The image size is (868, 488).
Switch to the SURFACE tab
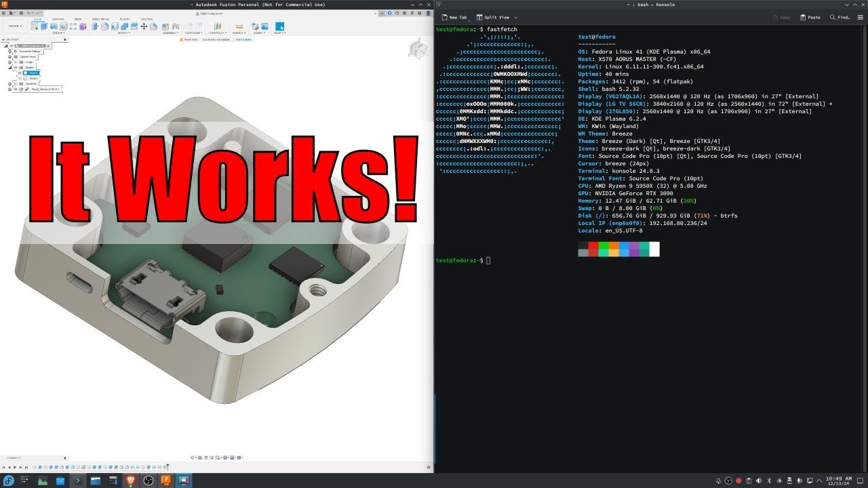click(58, 19)
